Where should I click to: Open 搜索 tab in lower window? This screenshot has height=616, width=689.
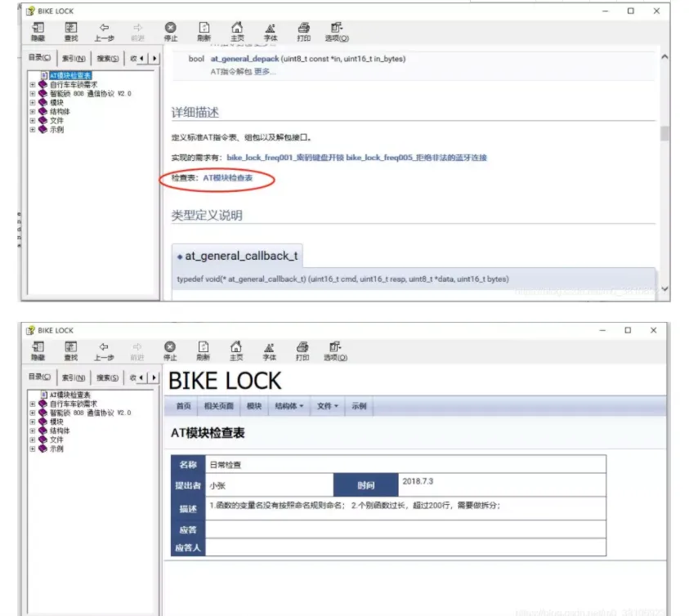pyautogui.click(x=108, y=377)
